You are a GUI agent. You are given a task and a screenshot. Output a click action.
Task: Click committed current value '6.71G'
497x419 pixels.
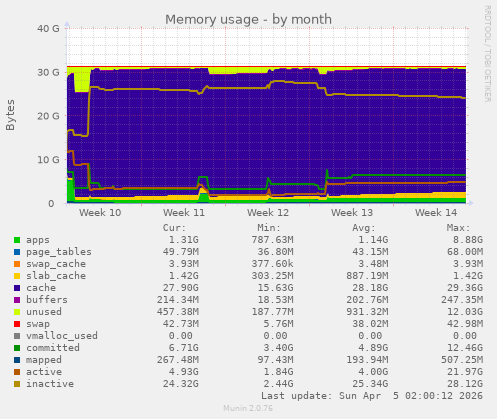coord(184,348)
